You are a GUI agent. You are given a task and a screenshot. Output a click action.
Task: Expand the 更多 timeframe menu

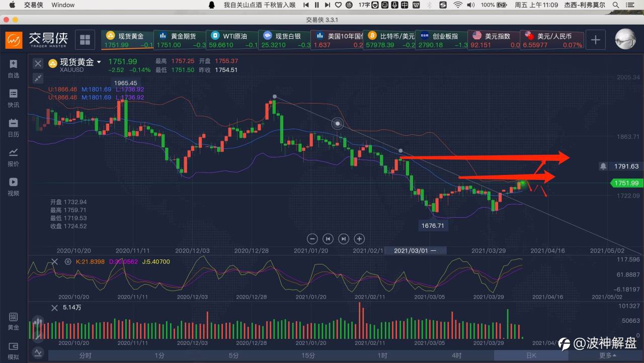click(x=607, y=355)
